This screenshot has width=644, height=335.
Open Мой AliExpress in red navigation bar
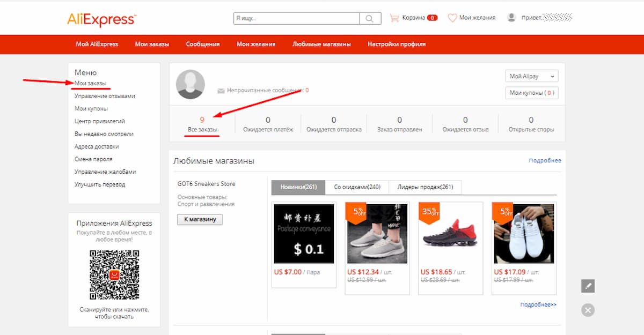pyautogui.click(x=97, y=44)
